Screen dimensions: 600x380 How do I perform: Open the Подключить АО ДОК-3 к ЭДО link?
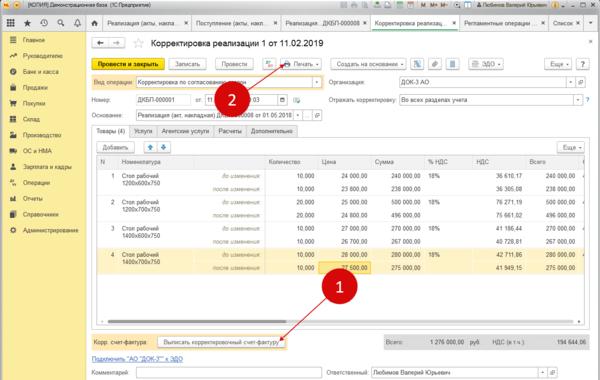coord(137,359)
